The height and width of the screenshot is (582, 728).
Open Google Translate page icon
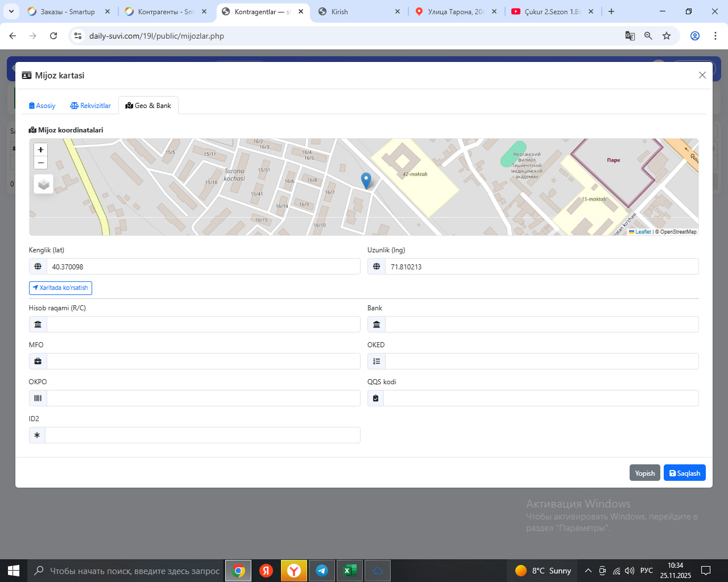[630, 36]
